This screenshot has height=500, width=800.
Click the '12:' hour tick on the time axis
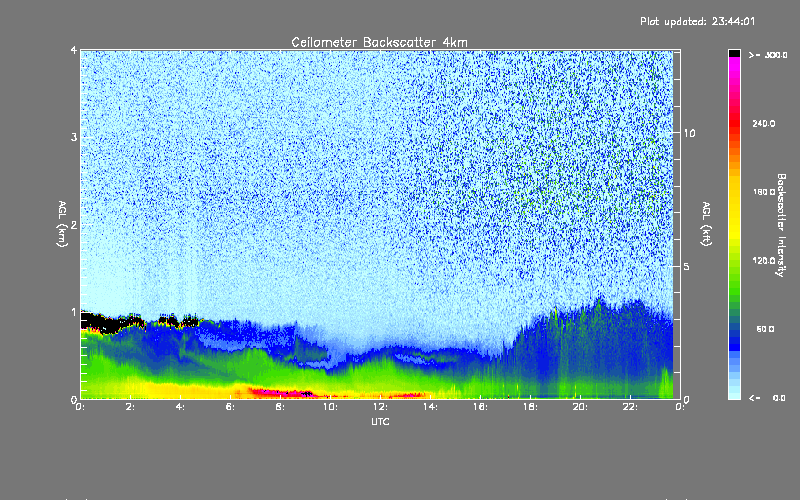click(x=380, y=407)
